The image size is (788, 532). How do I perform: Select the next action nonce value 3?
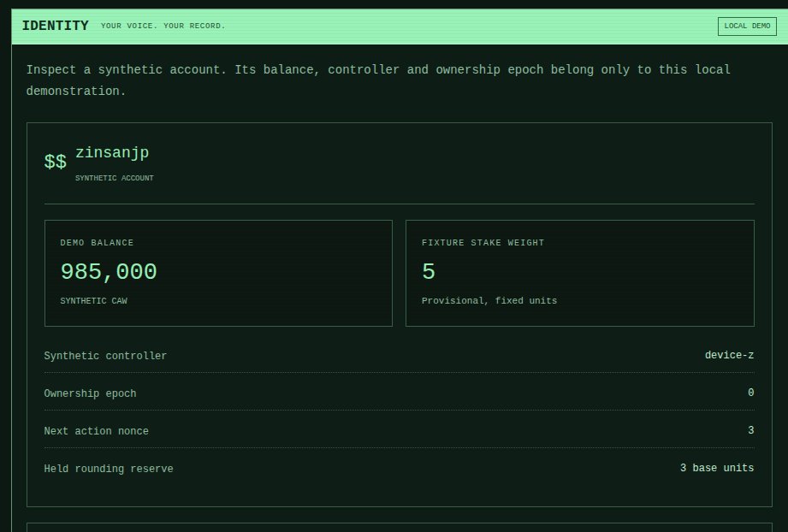[x=751, y=430]
